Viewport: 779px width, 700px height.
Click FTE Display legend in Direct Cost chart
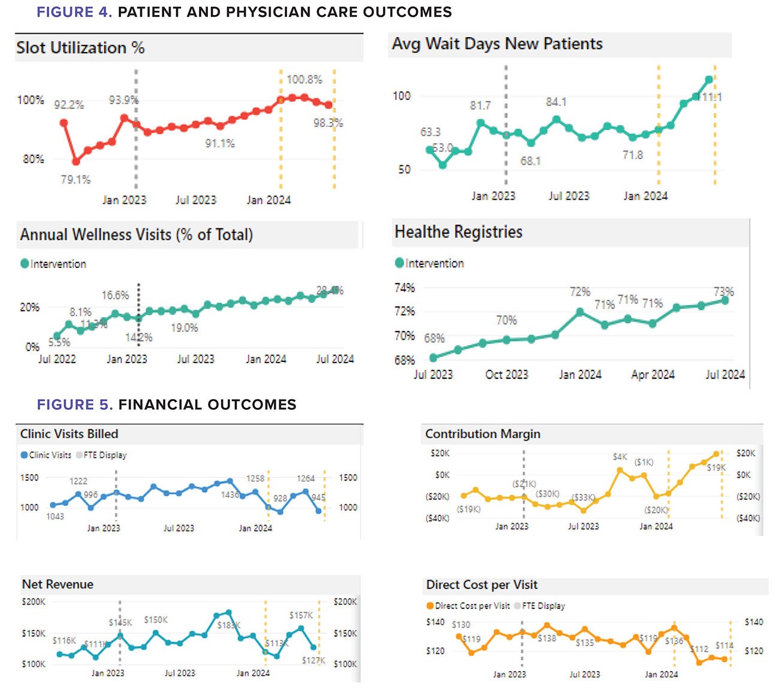[x=518, y=606]
